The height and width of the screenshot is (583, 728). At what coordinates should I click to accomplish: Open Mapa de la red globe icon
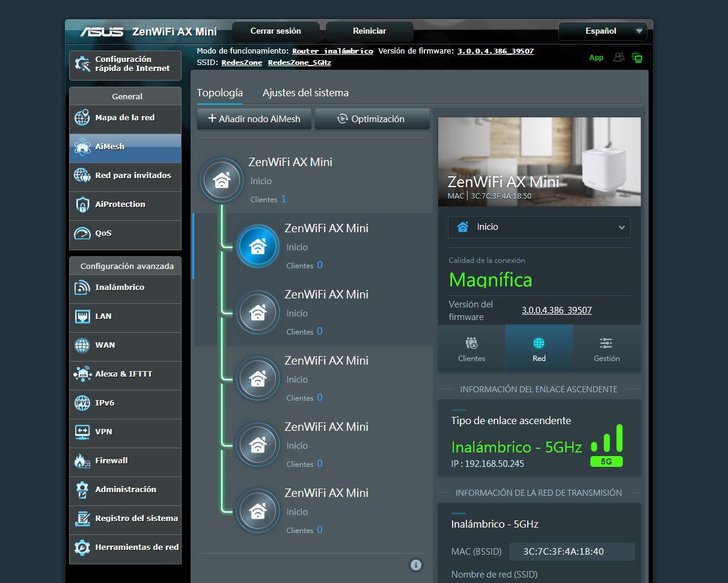click(x=82, y=118)
